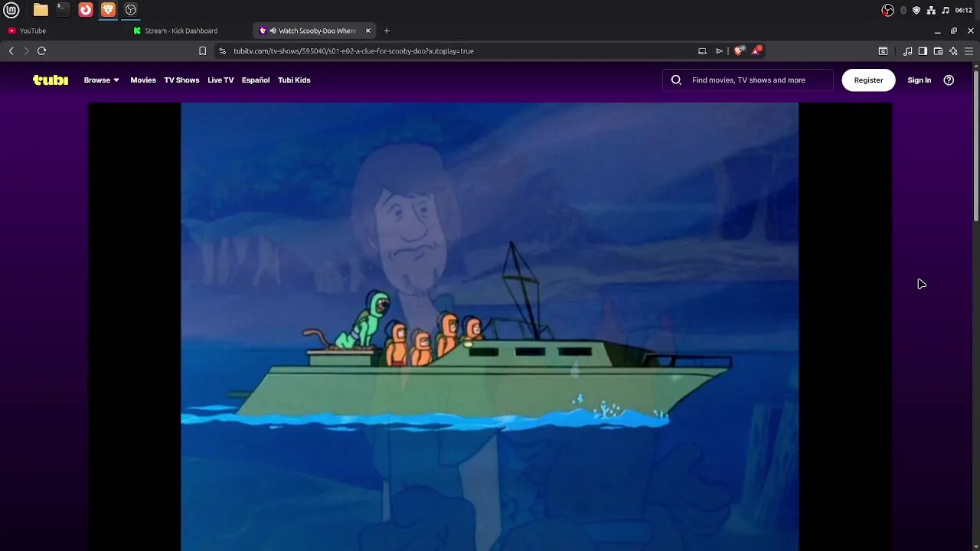Reload the Tubi page
The image size is (980, 551).
coord(42,51)
